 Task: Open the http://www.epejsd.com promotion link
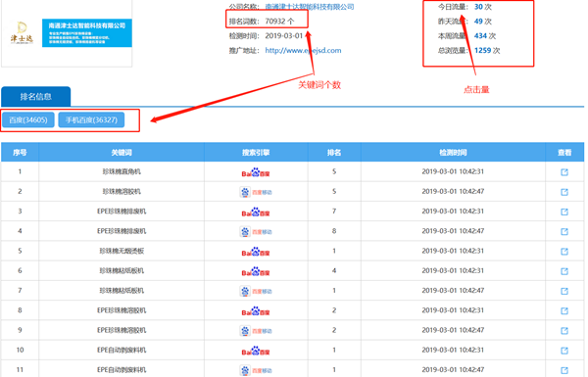[x=303, y=50]
